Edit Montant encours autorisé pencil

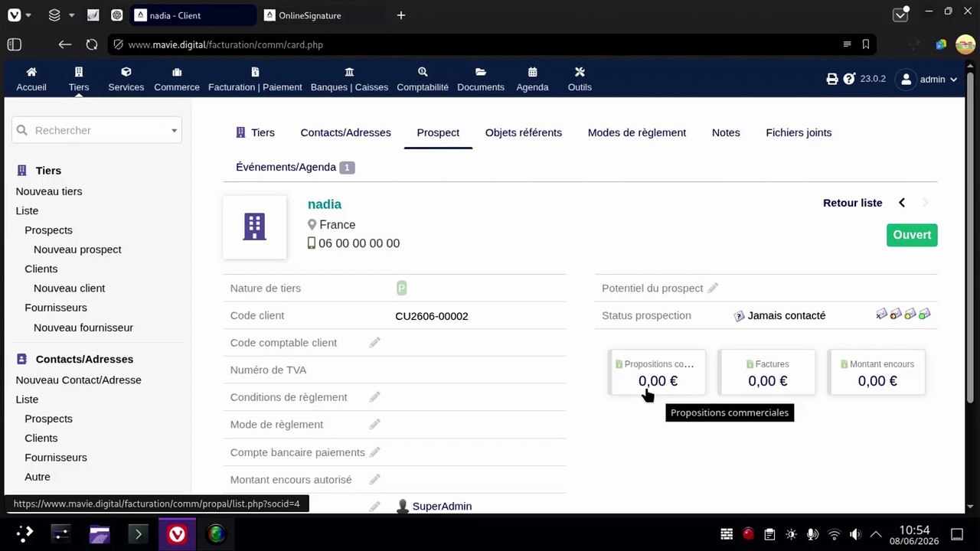pyautogui.click(x=374, y=480)
